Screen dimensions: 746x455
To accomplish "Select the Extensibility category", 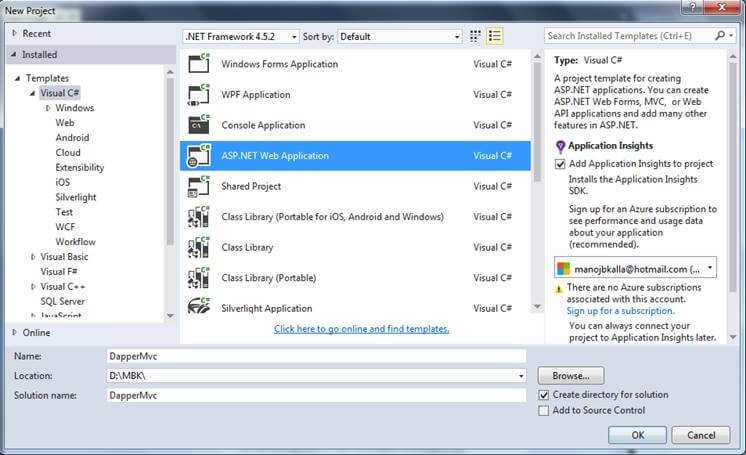I will click(79, 168).
